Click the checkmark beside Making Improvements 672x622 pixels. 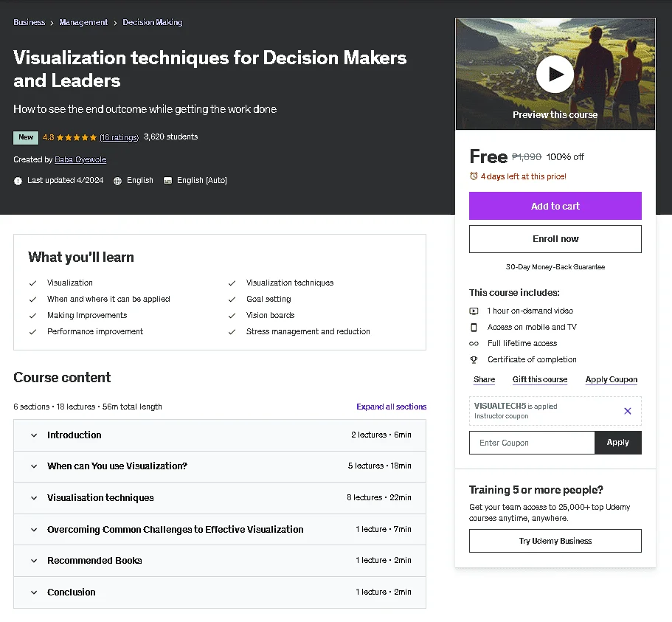coord(32,316)
